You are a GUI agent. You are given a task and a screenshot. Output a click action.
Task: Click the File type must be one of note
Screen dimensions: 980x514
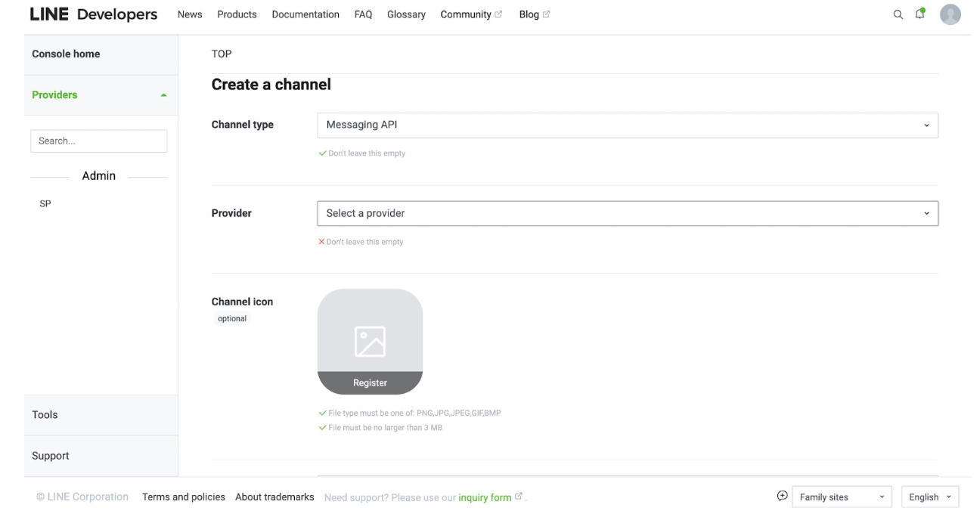410,413
